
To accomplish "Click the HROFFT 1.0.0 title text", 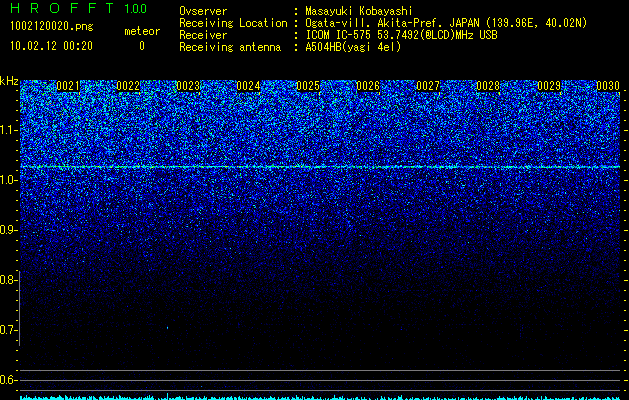I will tap(78, 8).
